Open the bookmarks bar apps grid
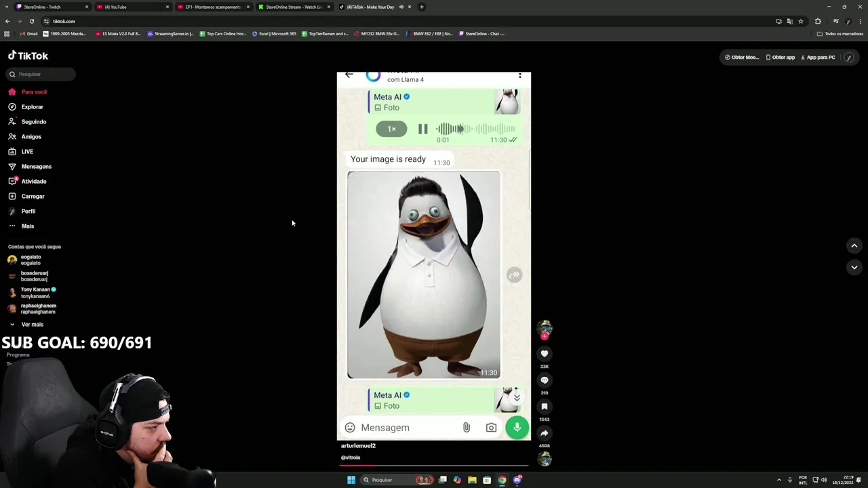Image resolution: width=868 pixels, height=488 pixels. click(7, 34)
